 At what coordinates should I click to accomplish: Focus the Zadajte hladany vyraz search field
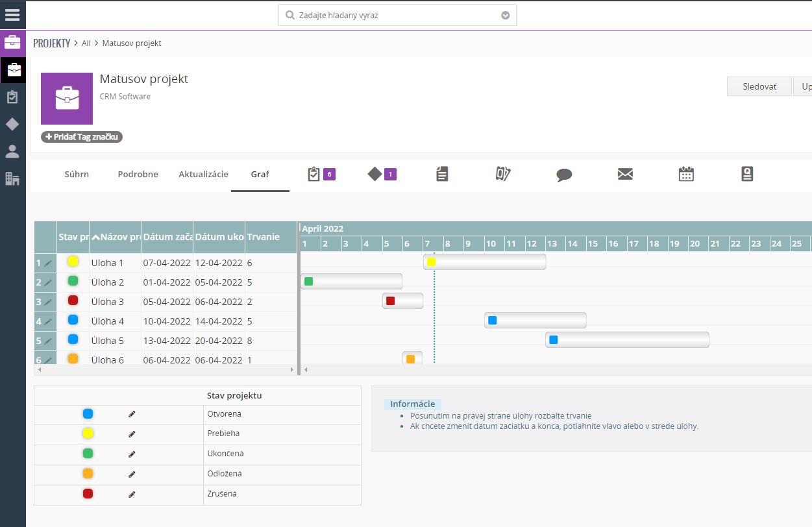pyautogui.click(x=397, y=15)
